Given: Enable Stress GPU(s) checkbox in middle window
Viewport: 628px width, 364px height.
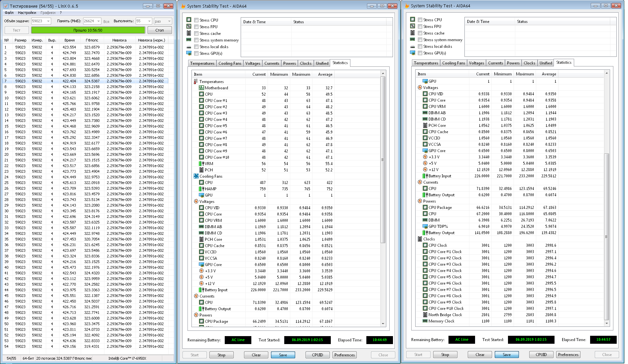Looking at the screenshot, I should tap(196, 53).
